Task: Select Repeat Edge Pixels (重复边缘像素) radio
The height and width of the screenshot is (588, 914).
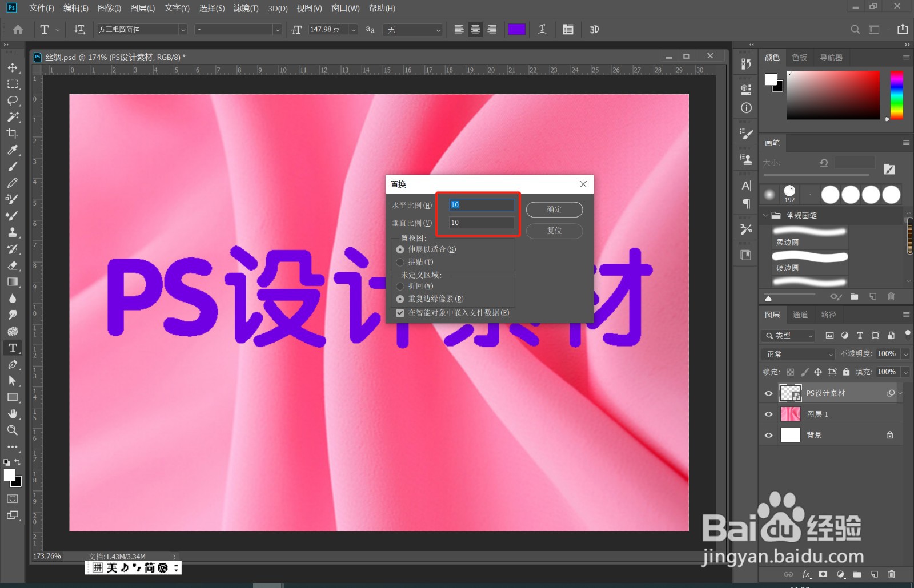Action: pyautogui.click(x=400, y=299)
